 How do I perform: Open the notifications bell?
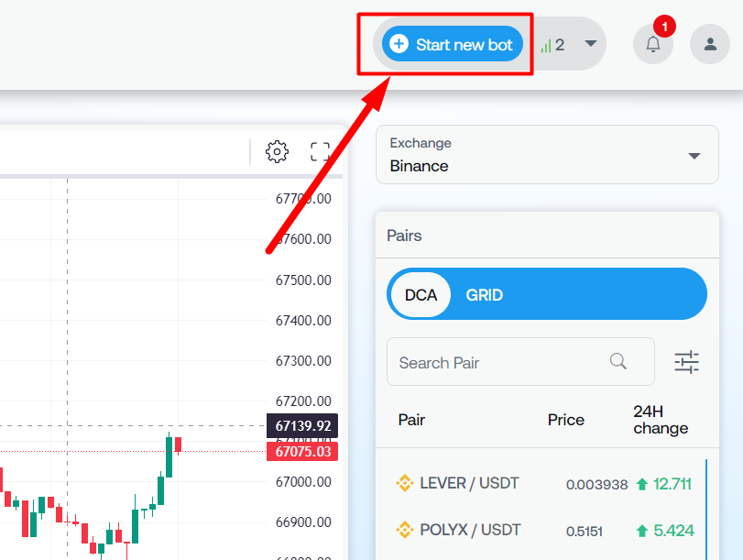[653, 44]
